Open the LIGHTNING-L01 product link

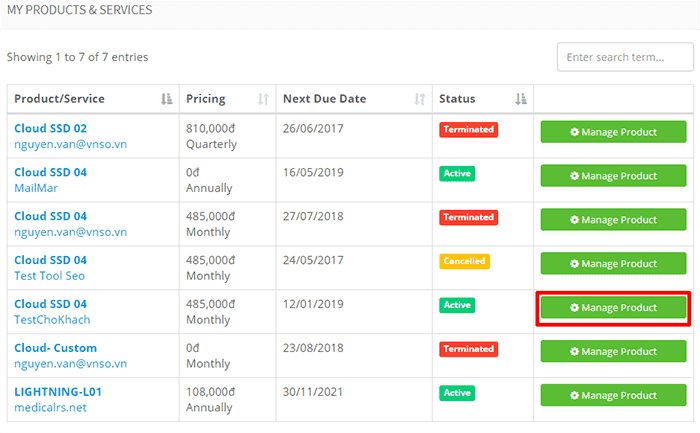pyautogui.click(x=58, y=392)
